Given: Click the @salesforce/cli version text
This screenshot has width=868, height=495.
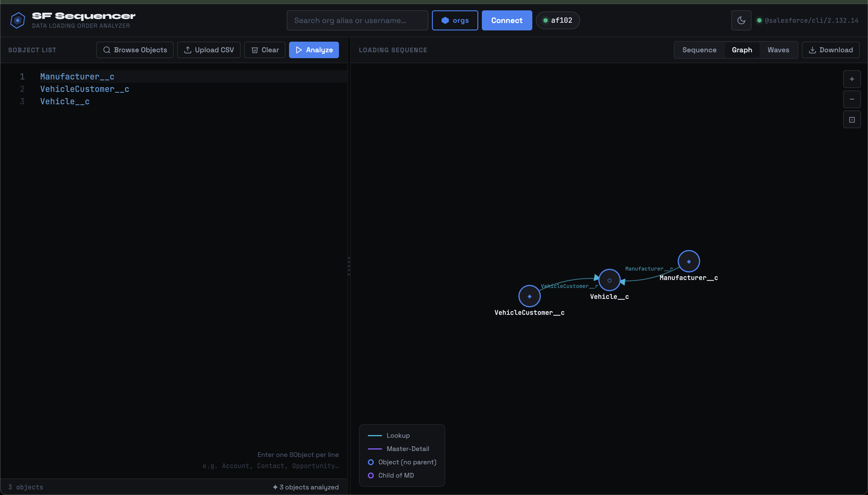Looking at the screenshot, I should coord(811,20).
